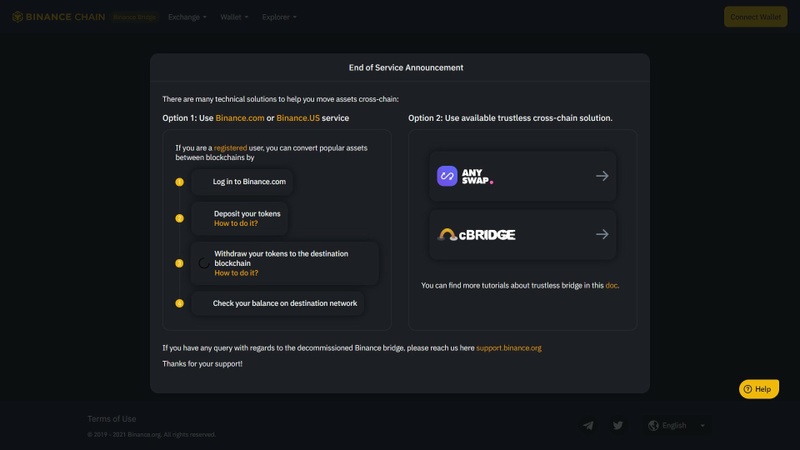
Task: Click the End of Service Announcement heading
Action: [406, 68]
